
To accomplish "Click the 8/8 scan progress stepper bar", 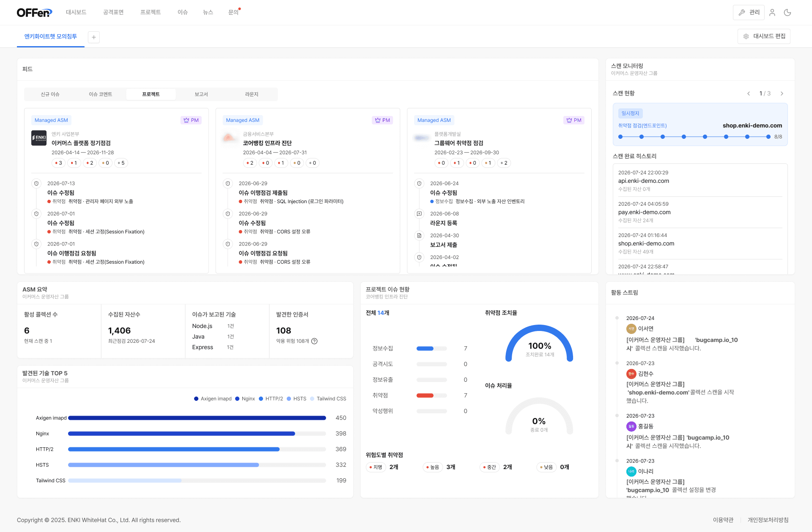I will 694,137.
